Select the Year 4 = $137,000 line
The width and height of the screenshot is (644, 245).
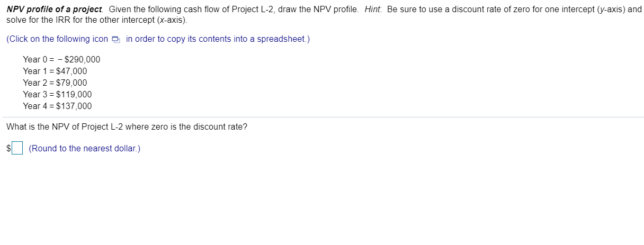pos(57,106)
